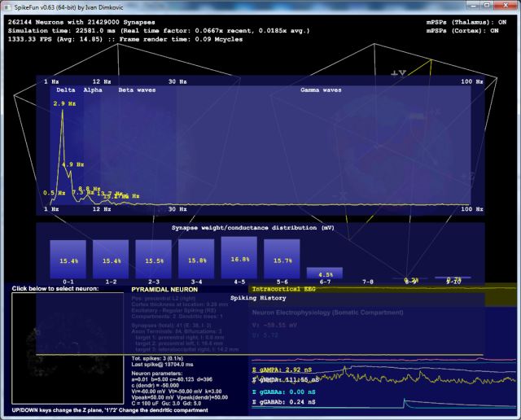Click the +Y axis label in 3D view
The image size is (521, 420).
[x=398, y=73]
